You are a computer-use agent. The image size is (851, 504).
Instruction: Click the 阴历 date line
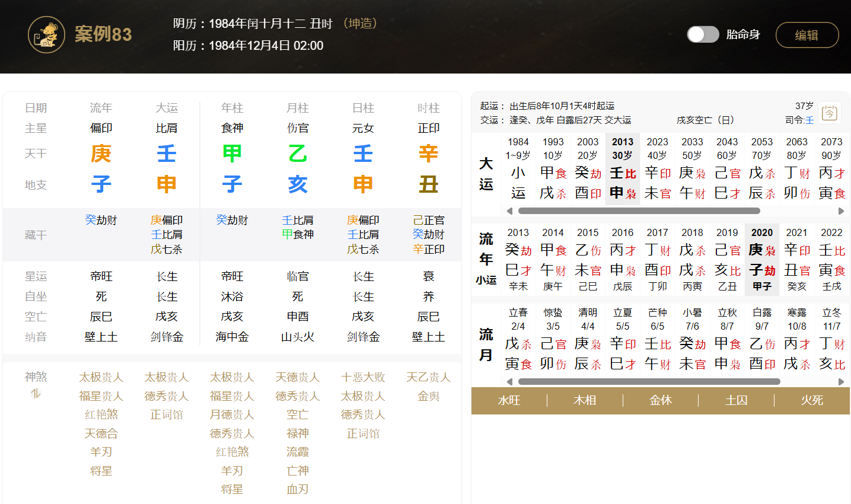click(x=276, y=24)
